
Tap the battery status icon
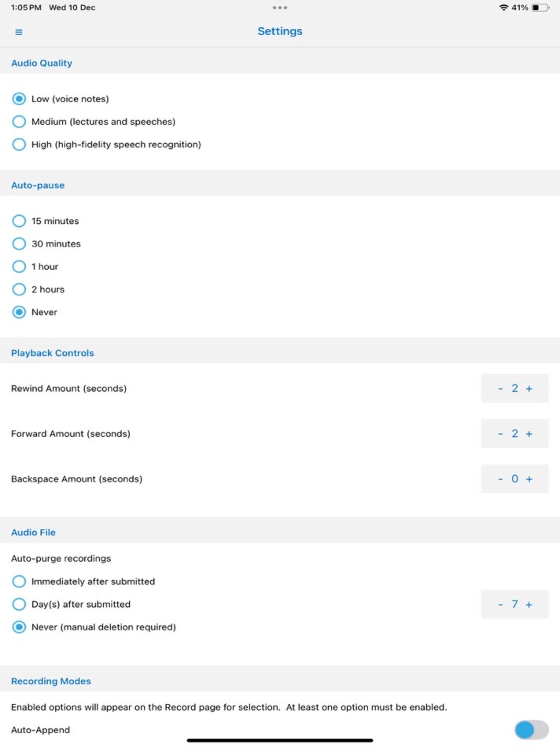pyautogui.click(x=540, y=7)
